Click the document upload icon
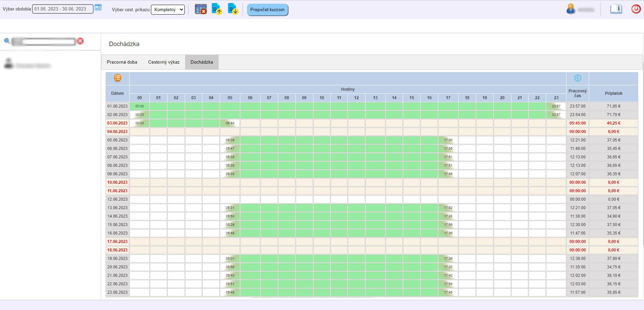This screenshot has height=310, width=644. pos(217,9)
